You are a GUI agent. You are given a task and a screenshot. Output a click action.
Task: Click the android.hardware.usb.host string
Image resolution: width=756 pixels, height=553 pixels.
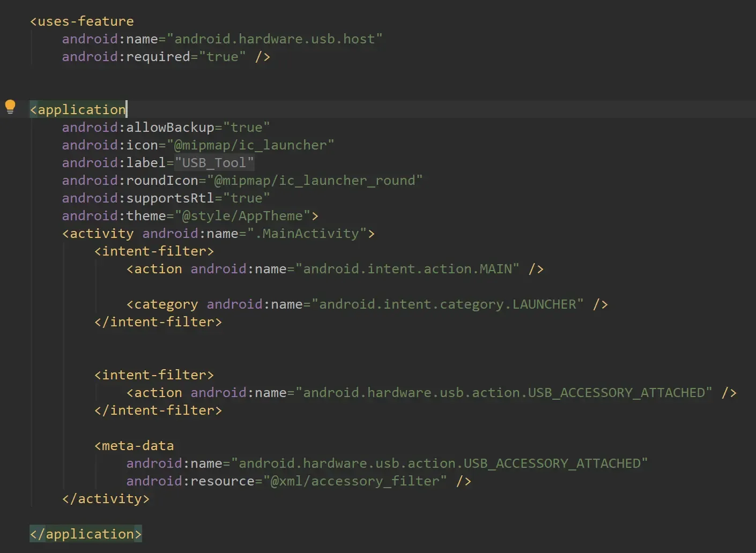pyautogui.click(x=275, y=39)
